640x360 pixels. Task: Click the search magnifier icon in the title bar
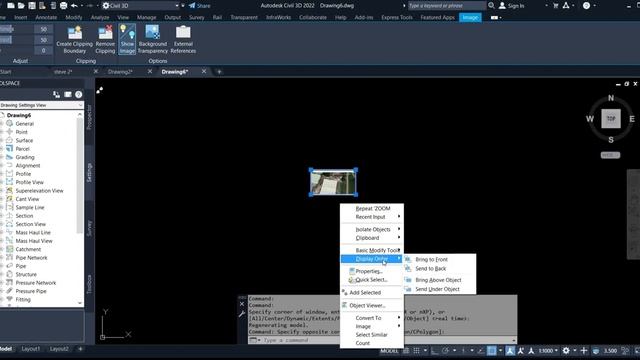click(491, 6)
